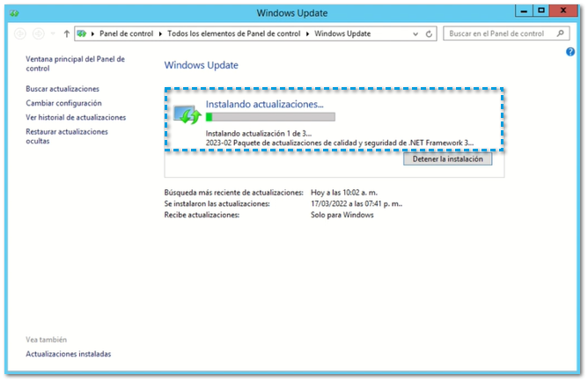Image resolution: width=588 pixels, height=382 pixels.
Task: Click the Hoy a las 10:02 a. m. value
Action: pos(344,193)
